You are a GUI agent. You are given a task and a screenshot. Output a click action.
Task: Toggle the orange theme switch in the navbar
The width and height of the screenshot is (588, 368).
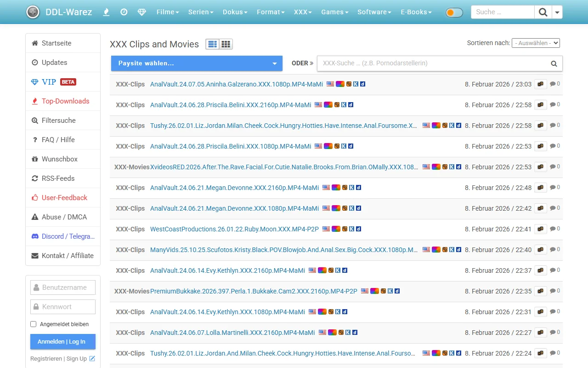click(x=454, y=12)
